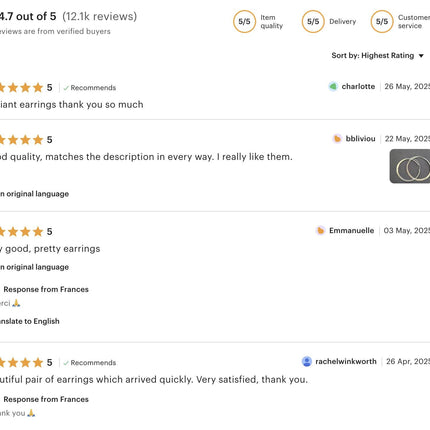Click the Customer service 5/5 circle
Viewport: 430px width, 430px height.
[x=382, y=22]
